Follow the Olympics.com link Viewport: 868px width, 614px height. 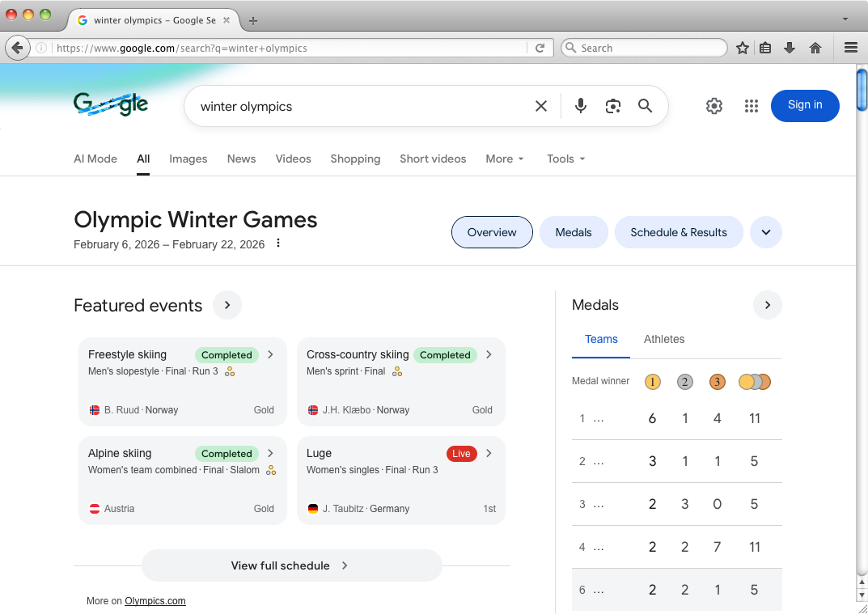155,601
